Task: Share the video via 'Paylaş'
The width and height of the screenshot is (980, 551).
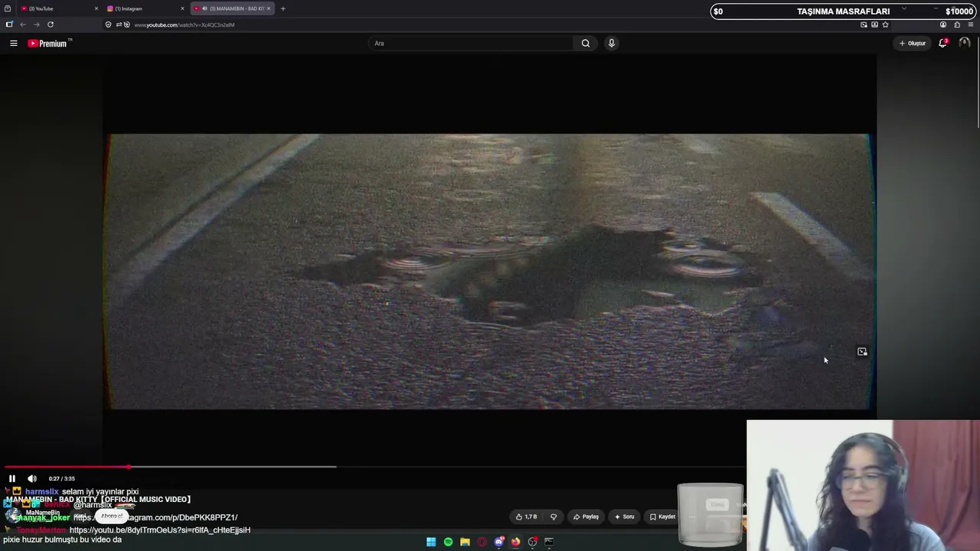Action: [x=586, y=517]
